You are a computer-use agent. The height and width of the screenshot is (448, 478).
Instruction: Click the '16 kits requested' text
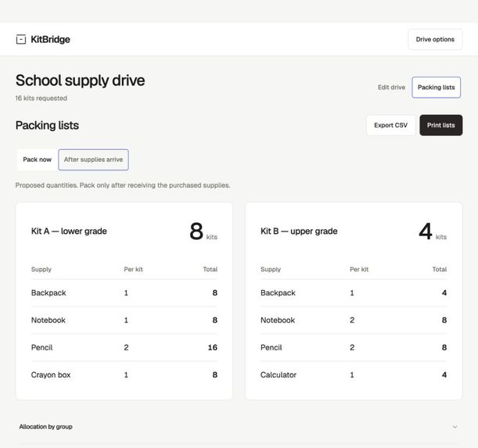(x=41, y=99)
